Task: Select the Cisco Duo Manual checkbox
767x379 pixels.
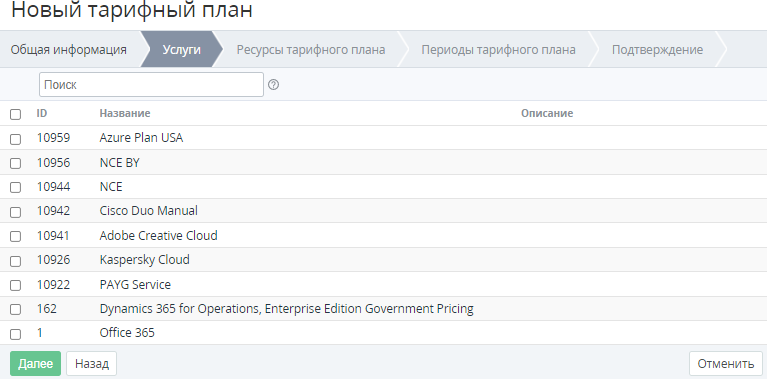Action: (16, 212)
